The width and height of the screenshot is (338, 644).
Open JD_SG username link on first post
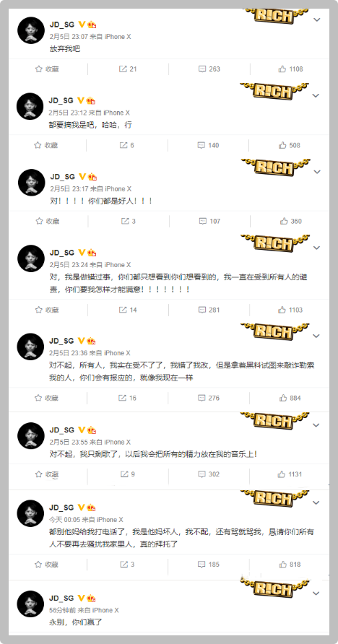point(61,25)
